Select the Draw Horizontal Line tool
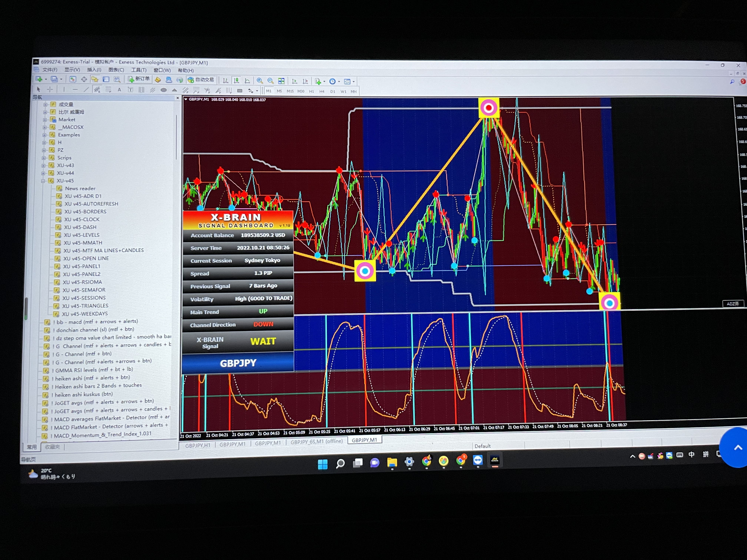 (x=75, y=89)
